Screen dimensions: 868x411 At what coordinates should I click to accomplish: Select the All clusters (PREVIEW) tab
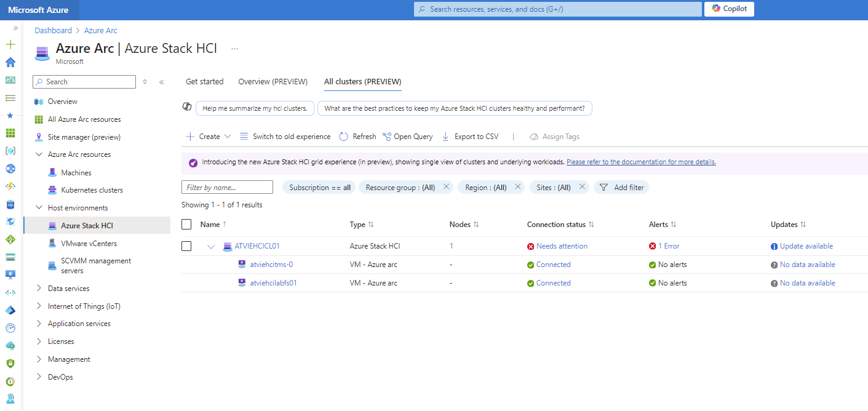tap(363, 82)
